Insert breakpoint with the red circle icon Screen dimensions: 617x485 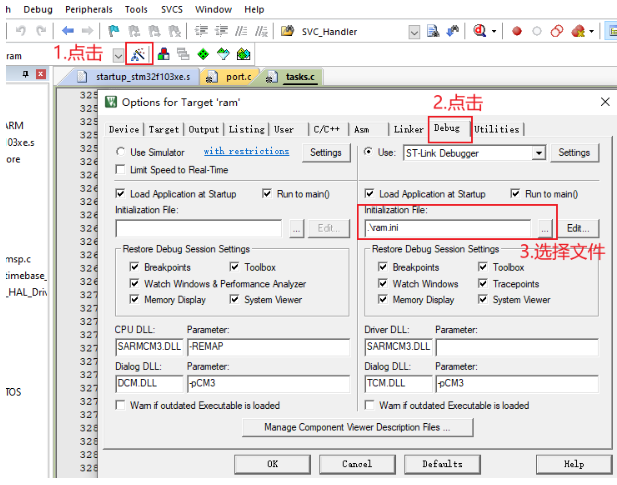click(517, 31)
